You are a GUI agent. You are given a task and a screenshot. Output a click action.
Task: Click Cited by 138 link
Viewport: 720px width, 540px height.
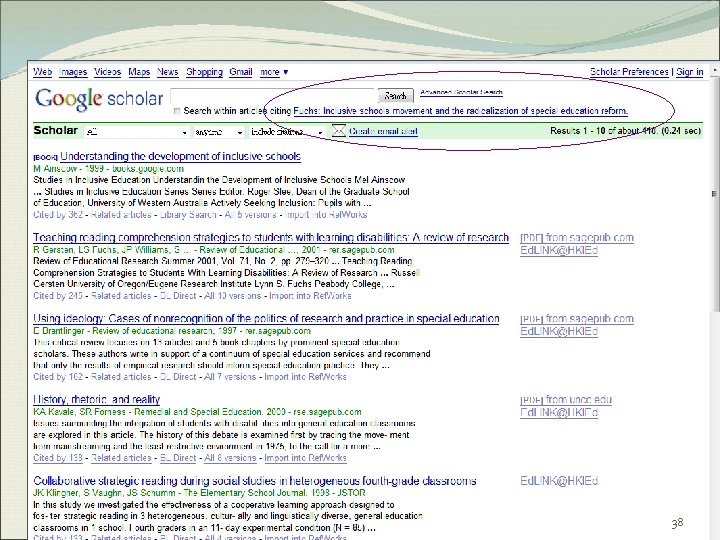click(58, 458)
